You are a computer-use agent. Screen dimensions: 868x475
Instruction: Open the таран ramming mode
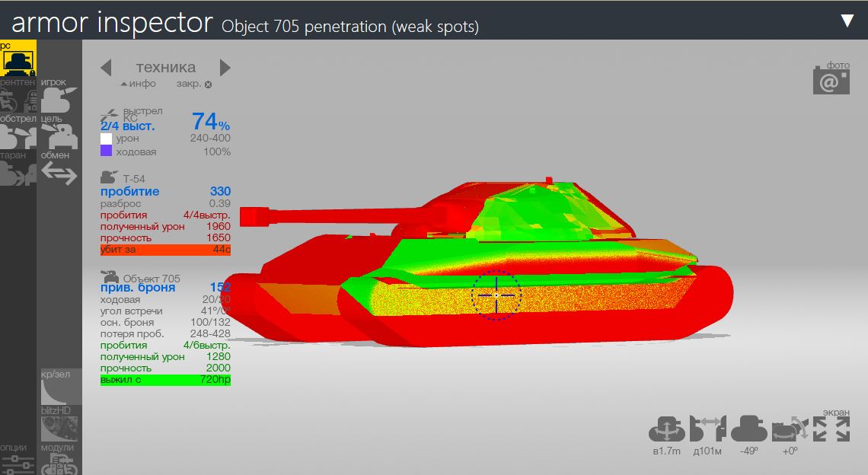coord(18,168)
